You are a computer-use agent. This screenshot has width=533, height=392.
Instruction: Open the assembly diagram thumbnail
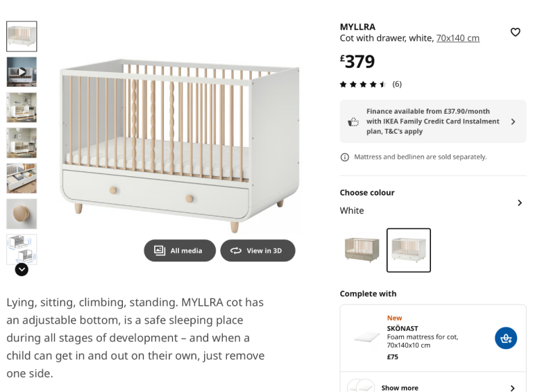22,248
